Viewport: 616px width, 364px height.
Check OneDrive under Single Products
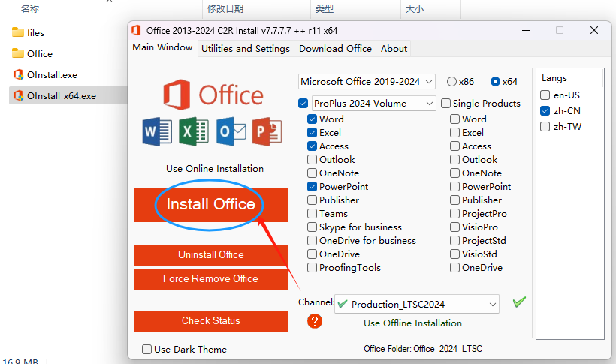tap(454, 268)
